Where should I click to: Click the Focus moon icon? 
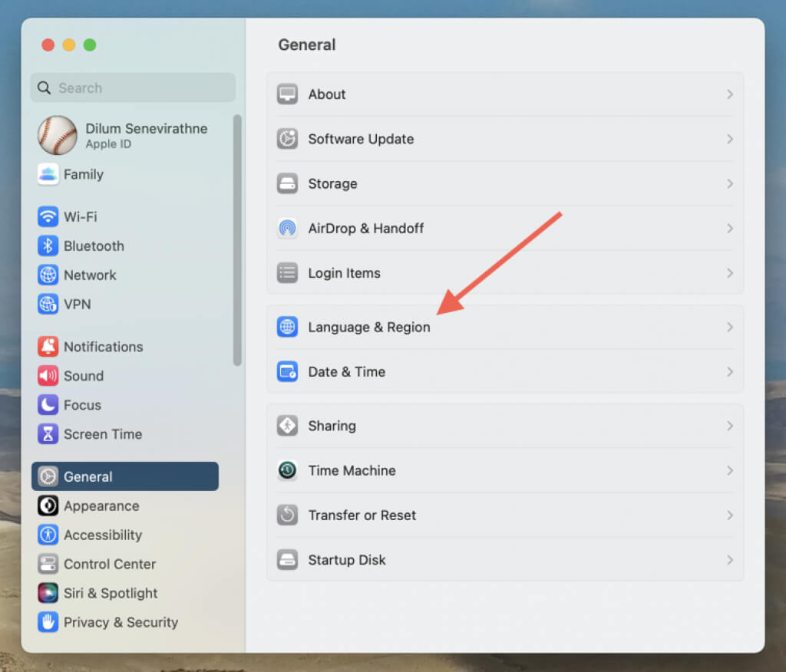coord(48,404)
